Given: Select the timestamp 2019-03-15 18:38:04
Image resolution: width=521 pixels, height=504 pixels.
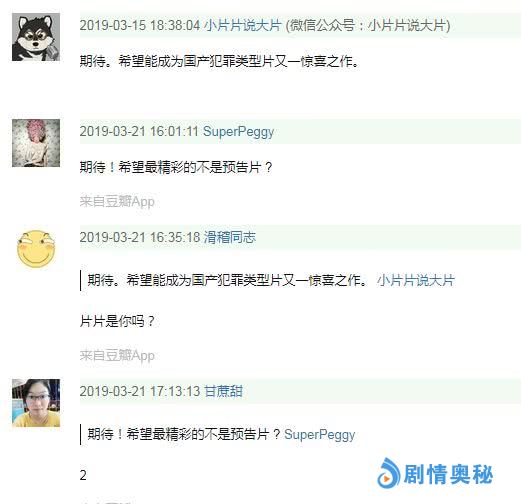Looking at the screenshot, I should point(140,25).
